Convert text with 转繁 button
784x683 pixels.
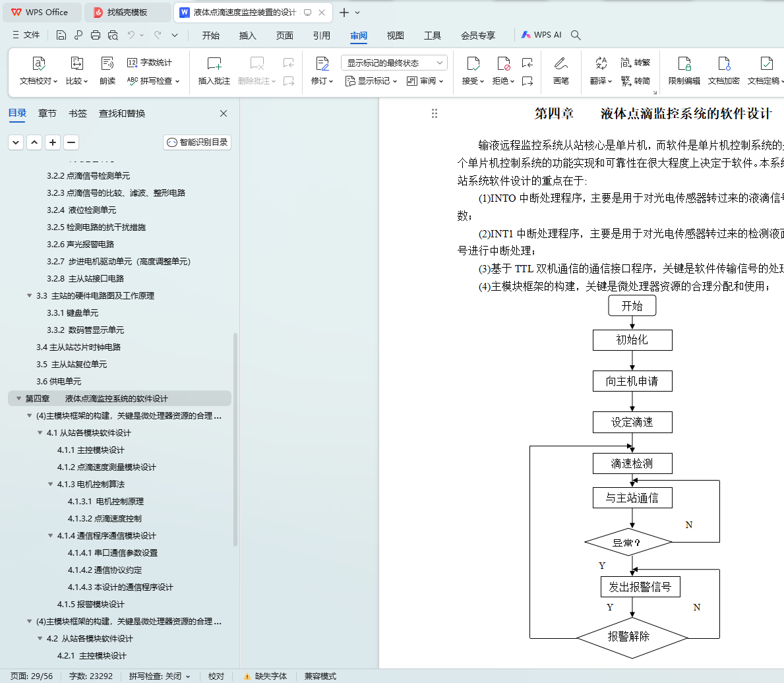point(636,63)
